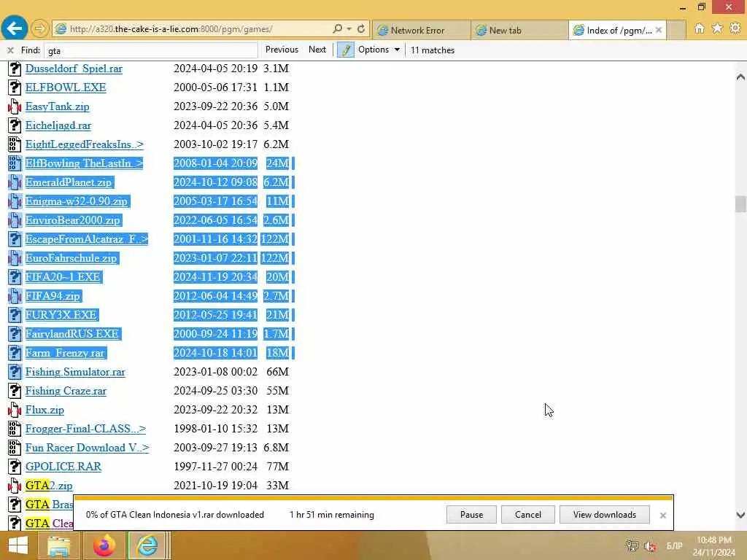Cancel the GTA Clean Indonesia download

(x=528, y=515)
